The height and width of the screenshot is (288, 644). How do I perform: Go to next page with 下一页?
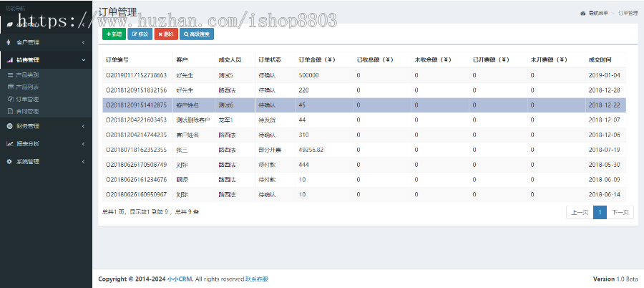[x=620, y=212]
